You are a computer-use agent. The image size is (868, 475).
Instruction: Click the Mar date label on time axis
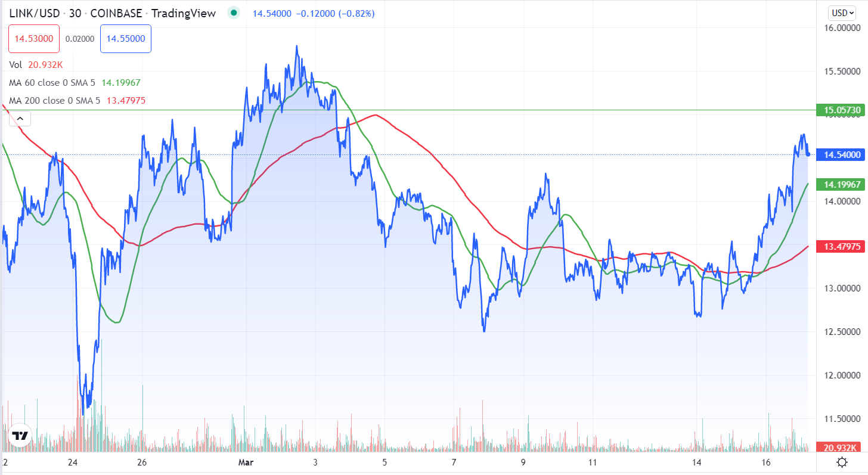point(246,462)
